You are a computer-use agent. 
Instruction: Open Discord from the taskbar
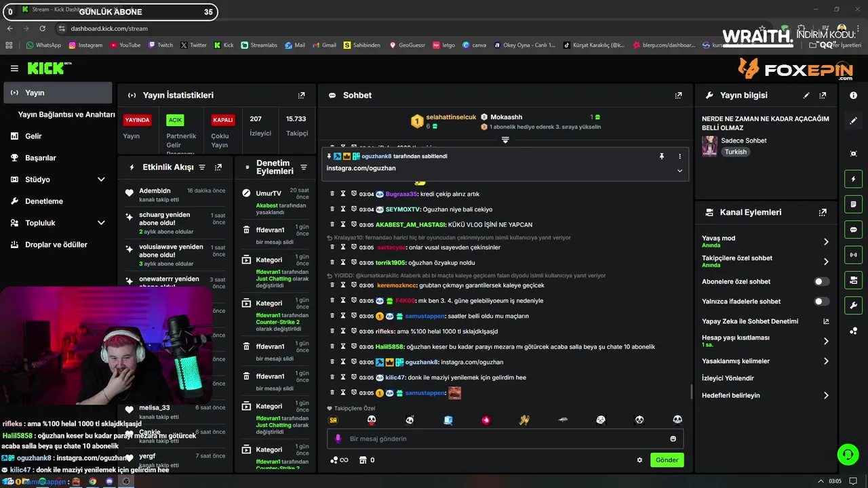(x=109, y=481)
